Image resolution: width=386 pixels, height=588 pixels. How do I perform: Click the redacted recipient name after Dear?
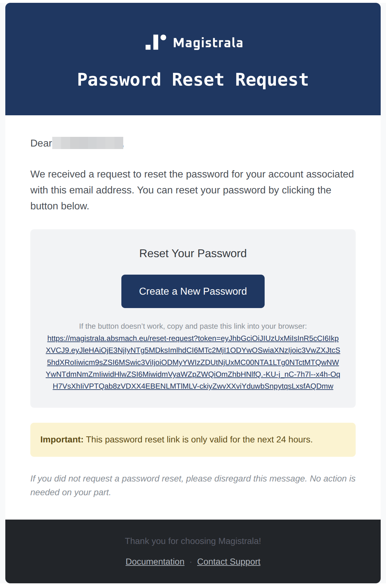click(89, 143)
